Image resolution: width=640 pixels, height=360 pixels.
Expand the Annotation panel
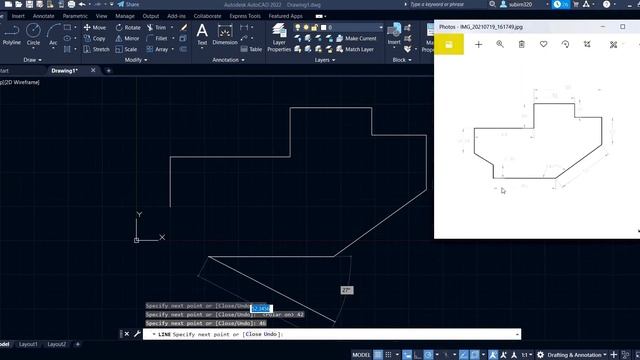[x=229, y=60]
